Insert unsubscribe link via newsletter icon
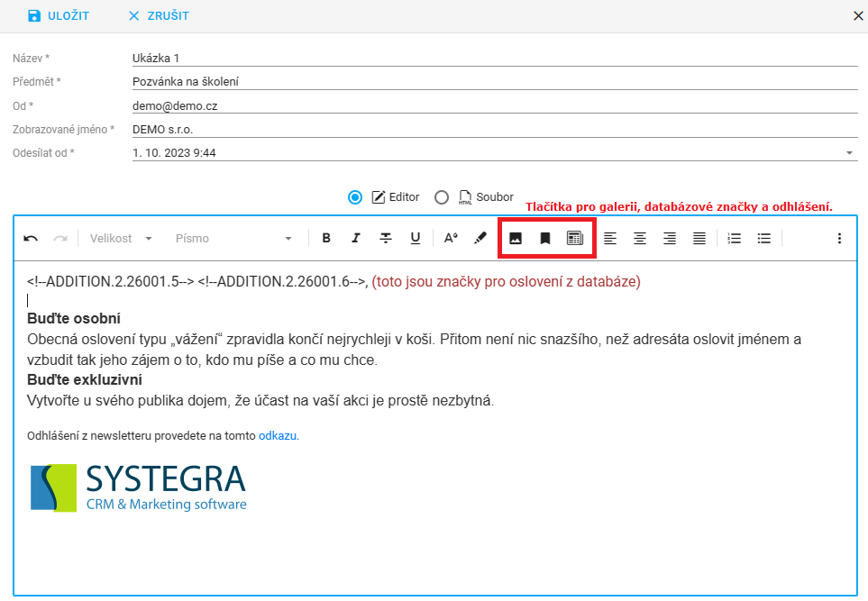 pos(574,239)
